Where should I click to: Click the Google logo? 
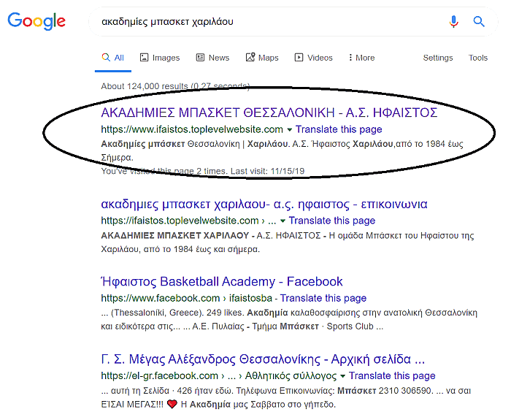click(x=36, y=21)
